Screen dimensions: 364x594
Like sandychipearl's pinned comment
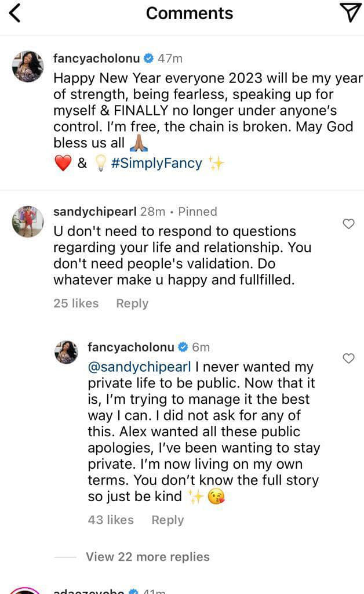point(348,224)
